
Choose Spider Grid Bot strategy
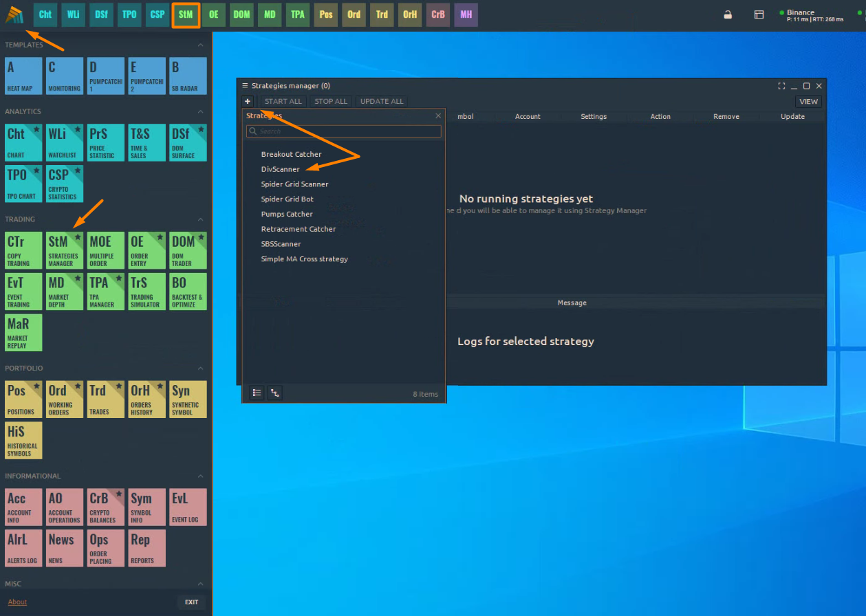[x=287, y=199]
